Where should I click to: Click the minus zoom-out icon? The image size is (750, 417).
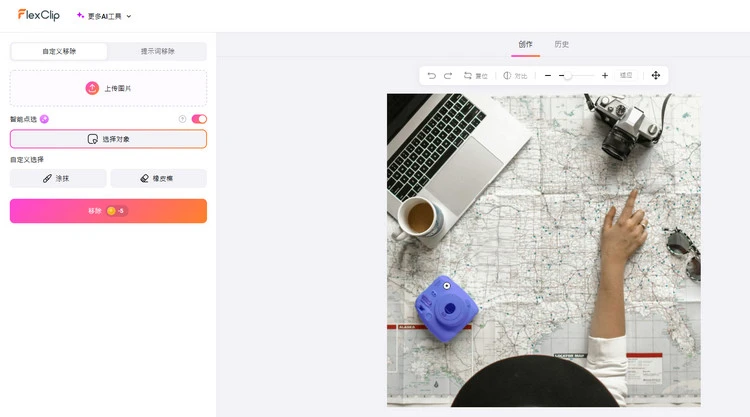(x=548, y=76)
